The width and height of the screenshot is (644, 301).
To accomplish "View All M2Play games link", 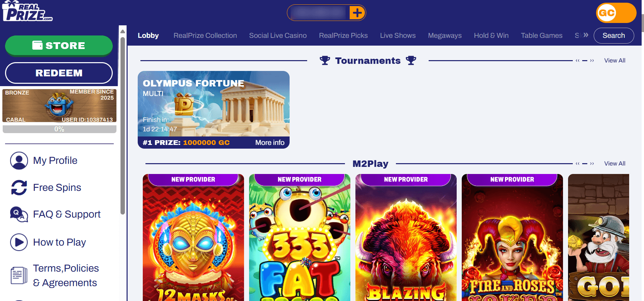I will (615, 164).
